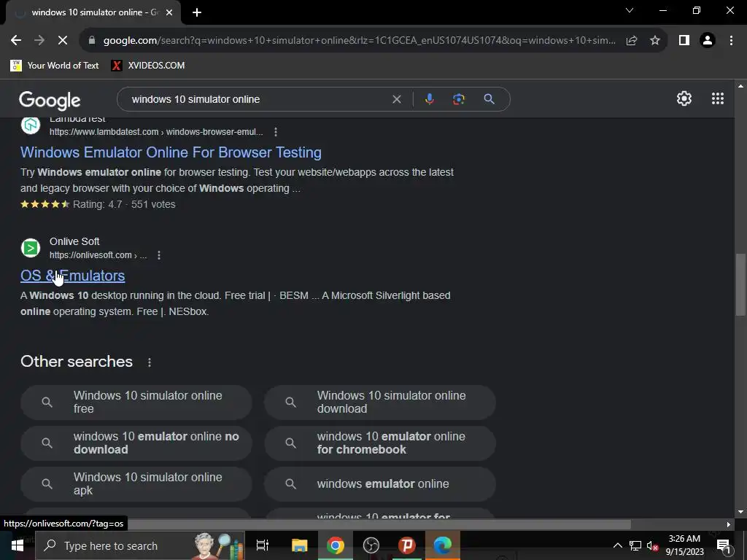Switch to Chrome on the taskbar
The height and width of the screenshot is (560, 747).
(336, 545)
